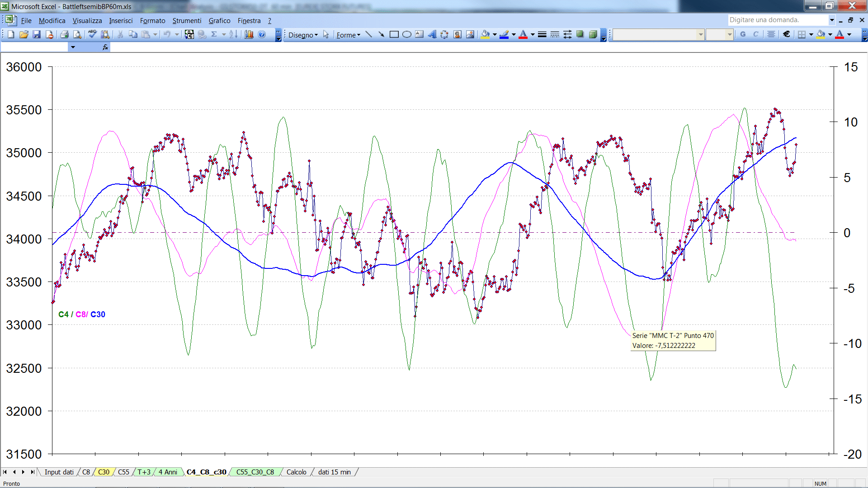The image size is (868, 488).
Task: Open the Forme shapes menu
Action: click(x=348, y=35)
